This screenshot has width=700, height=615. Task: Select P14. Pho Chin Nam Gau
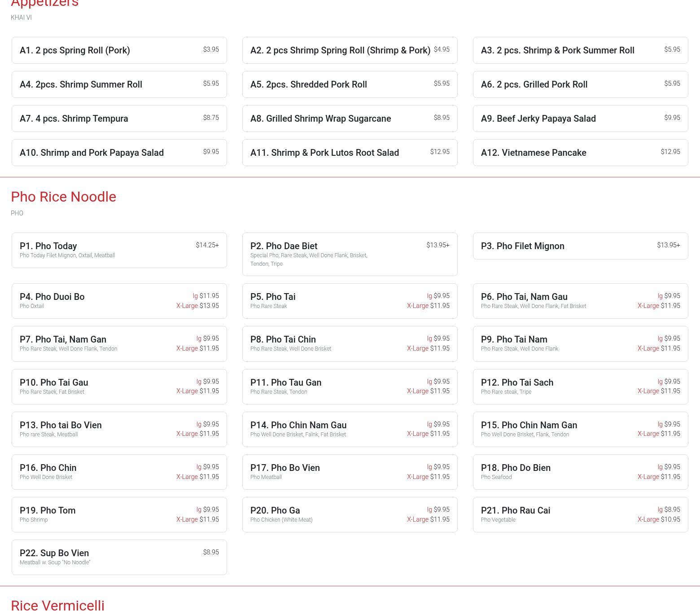pos(350,429)
